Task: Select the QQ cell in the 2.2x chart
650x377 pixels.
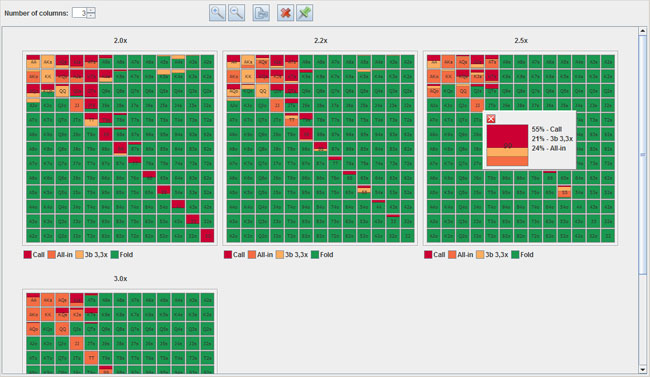Action: point(262,91)
